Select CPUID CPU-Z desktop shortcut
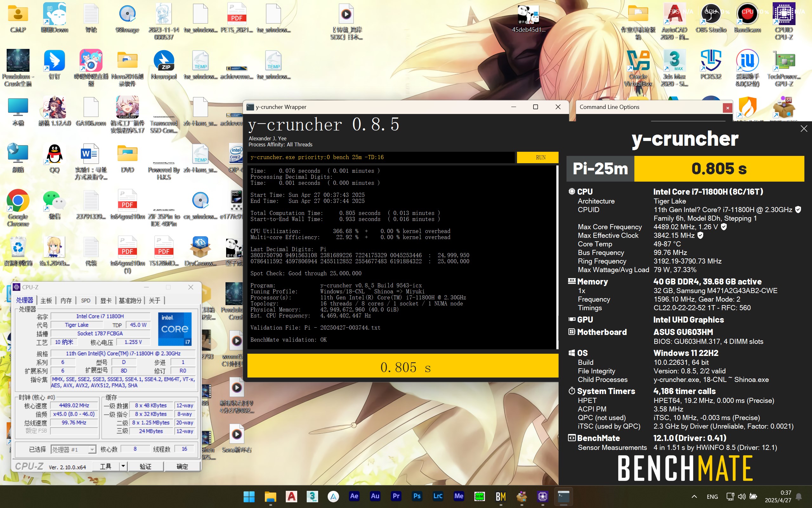 pyautogui.click(x=784, y=21)
